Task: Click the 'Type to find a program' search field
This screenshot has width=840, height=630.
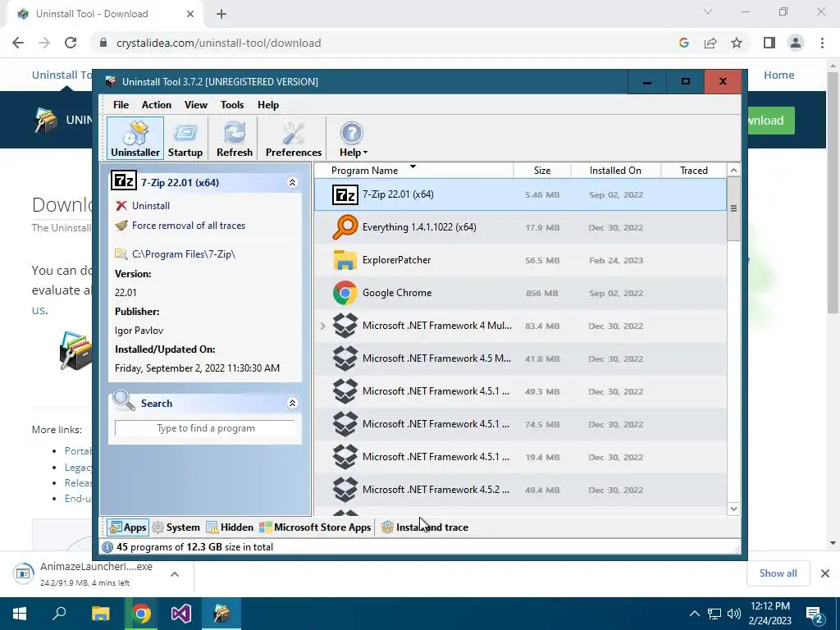Action: click(205, 428)
